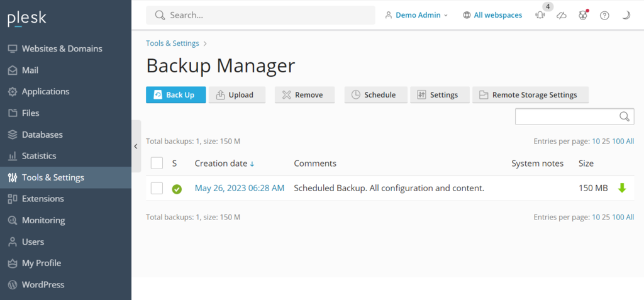Open the help question mark icon

coord(604,16)
